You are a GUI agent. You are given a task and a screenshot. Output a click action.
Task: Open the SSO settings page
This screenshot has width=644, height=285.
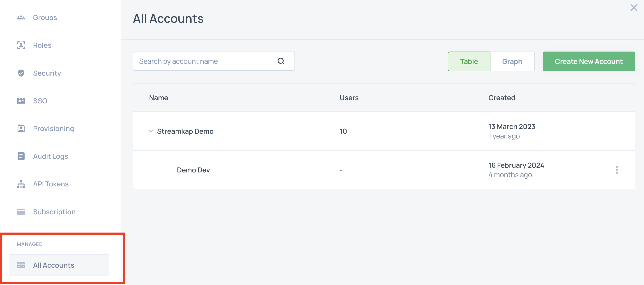pyautogui.click(x=40, y=101)
